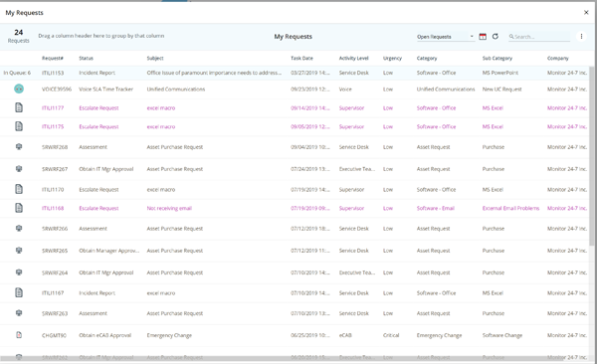This screenshot has height=364, width=597.
Task: Click the monitor icon for SRWRF264
Action: [19, 273]
